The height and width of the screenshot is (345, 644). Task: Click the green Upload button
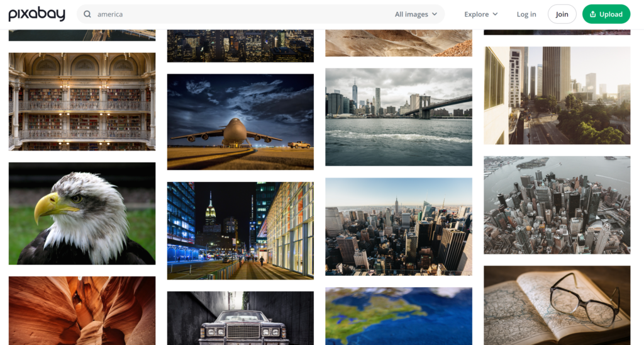tap(606, 14)
